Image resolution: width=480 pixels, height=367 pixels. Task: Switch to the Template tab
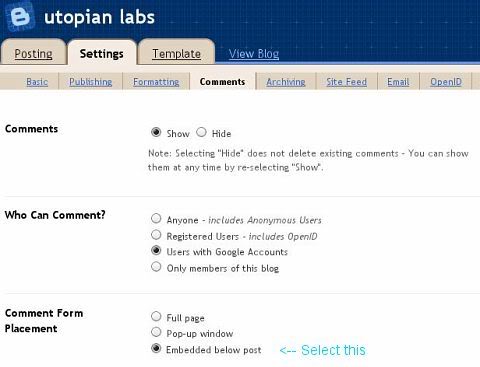[176, 54]
